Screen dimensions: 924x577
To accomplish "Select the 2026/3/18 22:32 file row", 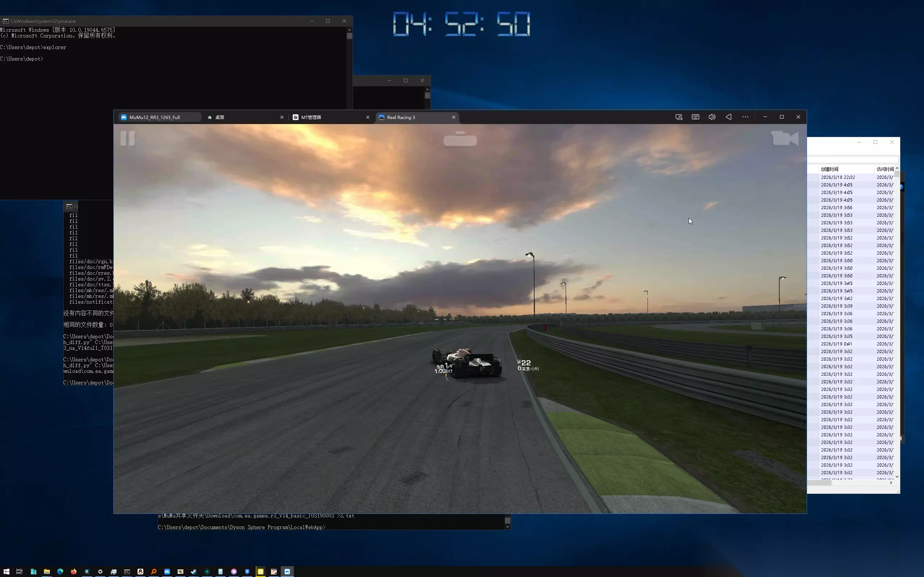I will click(x=851, y=177).
